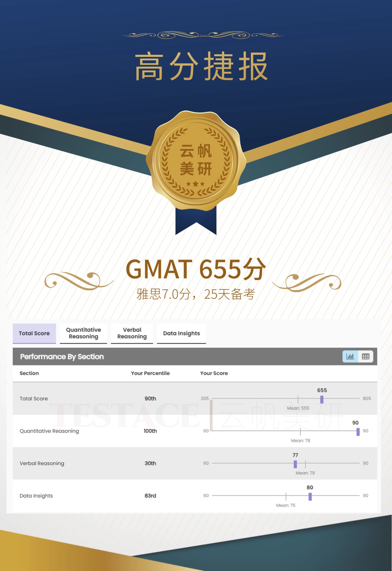
Task: Switch to bar chart view icon
Action: pos(350,357)
